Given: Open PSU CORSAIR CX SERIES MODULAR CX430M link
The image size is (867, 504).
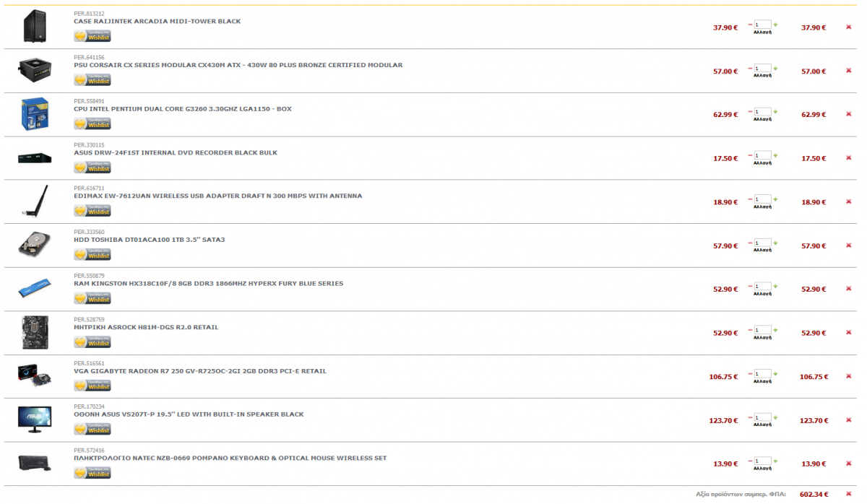Looking at the screenshot, I should point(238,65).
